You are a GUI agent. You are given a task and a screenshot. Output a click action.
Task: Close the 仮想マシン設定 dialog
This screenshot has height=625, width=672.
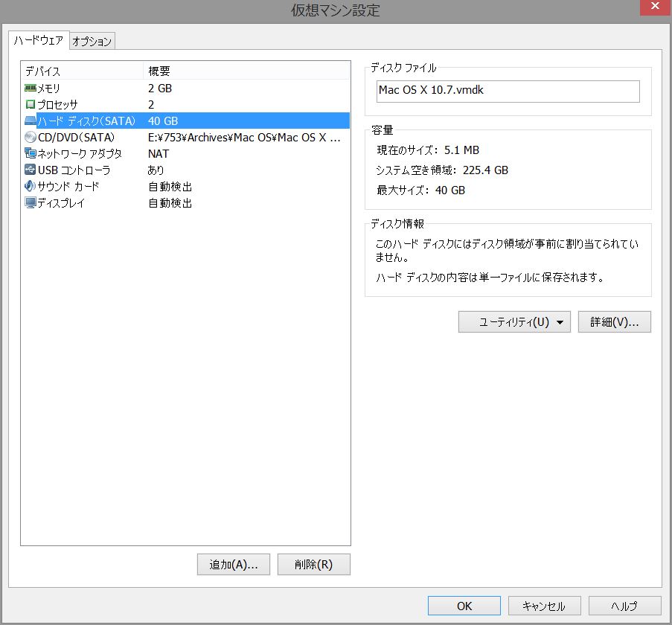pyautogui.click(x=655, y=7)
